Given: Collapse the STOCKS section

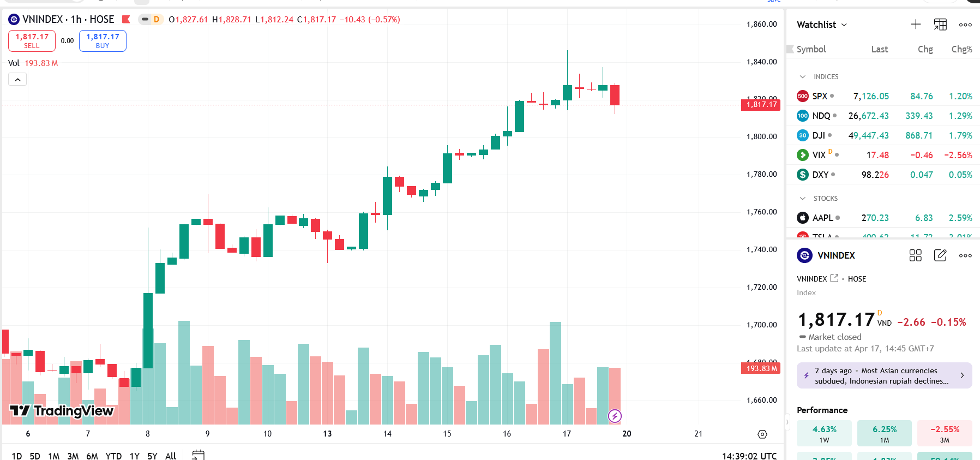Looking at the screenshot, I should 802,198.
